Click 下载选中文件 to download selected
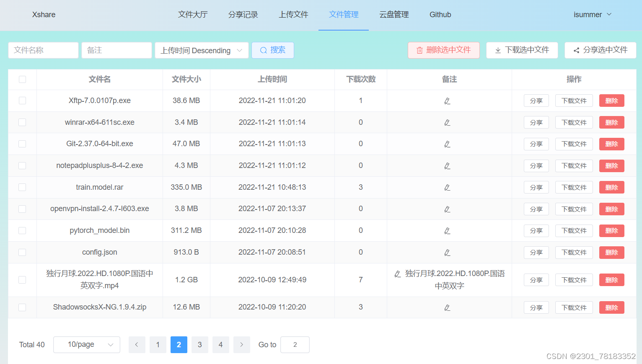This screenshot has width=642, height=364. pyautogui.click(x=522, y=50)
